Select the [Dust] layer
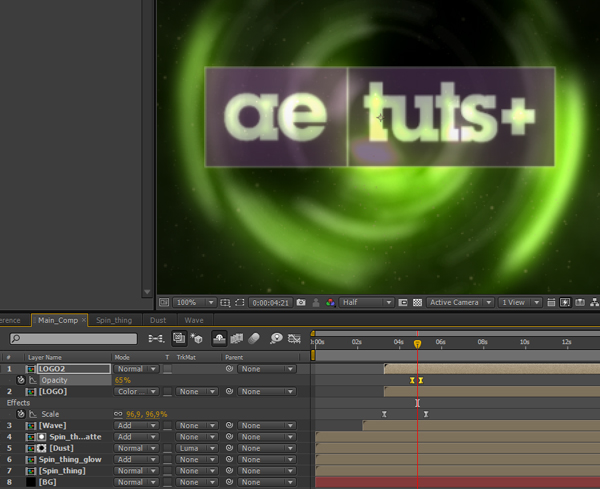Viewport: 600px width, 489px height. [x=61, y=448]
